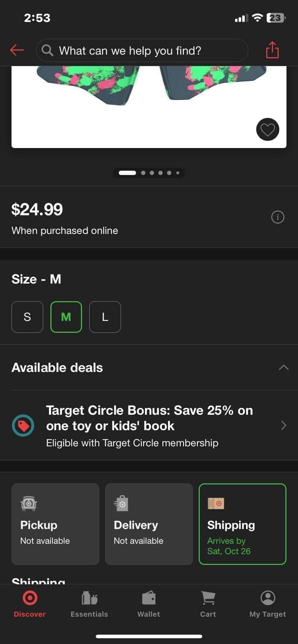This screenshot has width=298, height=644.
Task: Focus the 'What can we help you find?' field
Action: coord(142,50)
